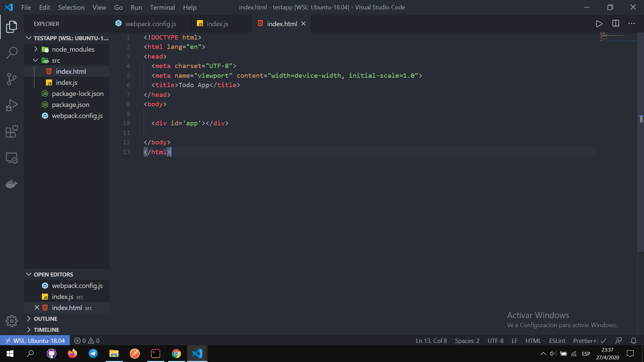The image size is (644, 362).
Task: Open the Extensions view
Action: (12, 132)
